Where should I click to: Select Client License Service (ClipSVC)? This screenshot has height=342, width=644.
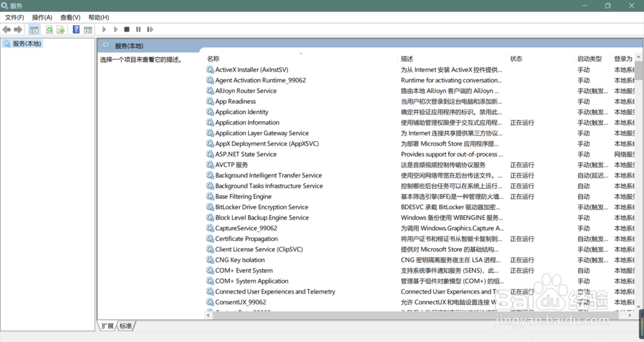click(x=259, y=249)
